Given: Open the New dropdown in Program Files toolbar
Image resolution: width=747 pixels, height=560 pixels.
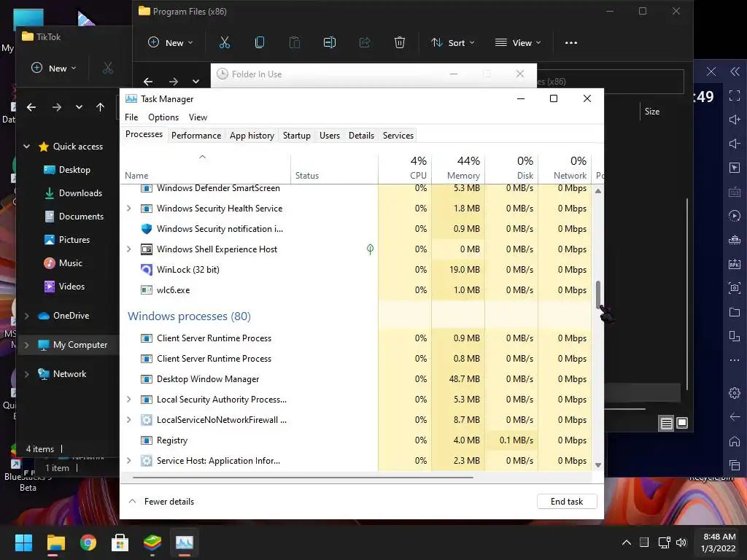Looking at the screenshot, I should (170, 43).
